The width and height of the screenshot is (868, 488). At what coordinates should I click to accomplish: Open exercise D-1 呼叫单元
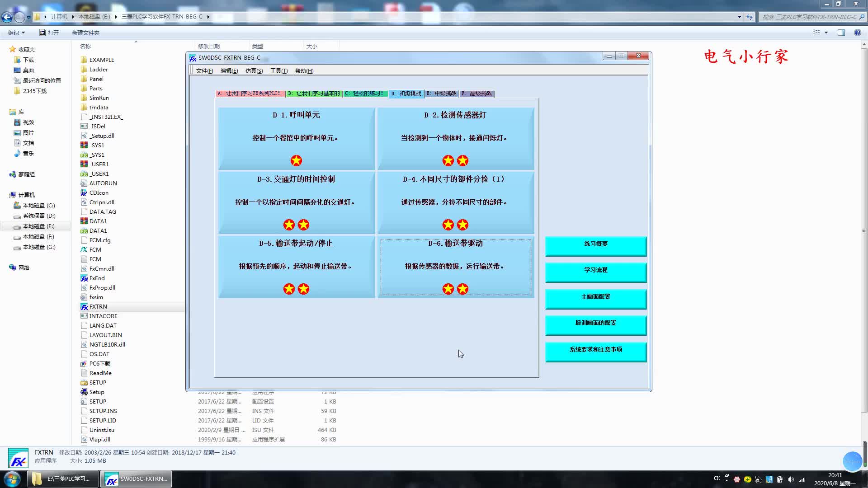[296, 138]
